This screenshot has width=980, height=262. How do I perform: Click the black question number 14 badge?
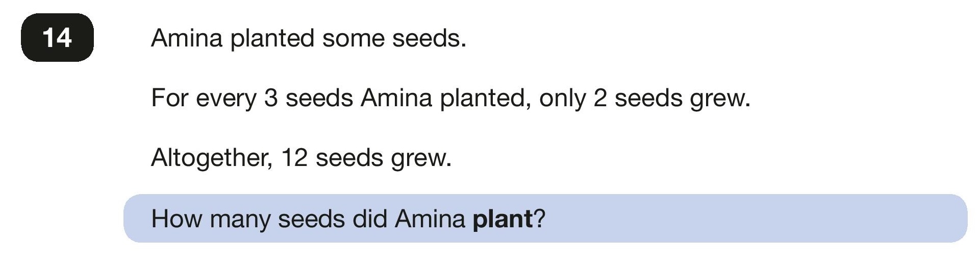[x=57, y=38]
